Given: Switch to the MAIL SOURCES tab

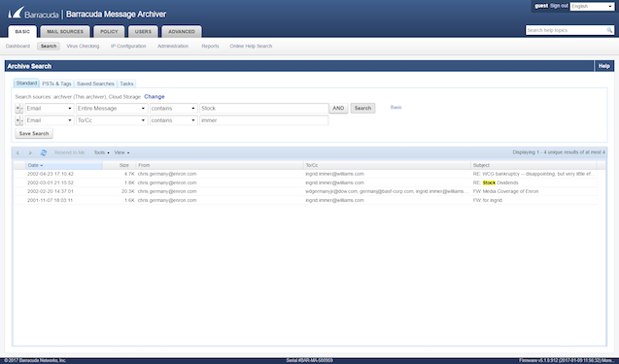Looking at the screenshot, I should [x=65, y=32].
